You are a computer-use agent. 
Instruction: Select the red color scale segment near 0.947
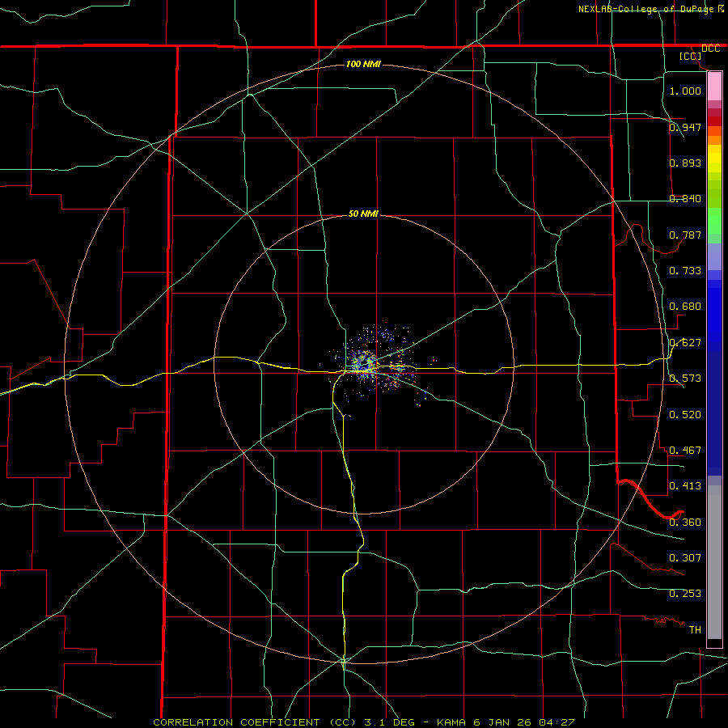714,121
